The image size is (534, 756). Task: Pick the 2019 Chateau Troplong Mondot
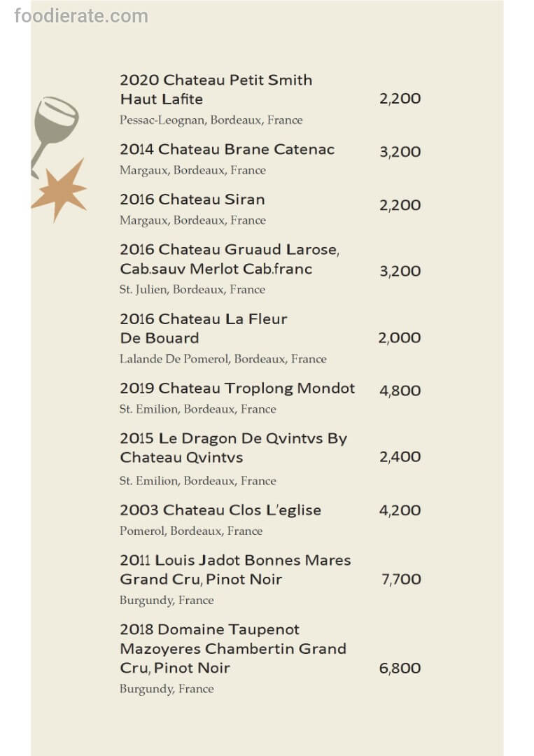(x=237, y=388)
